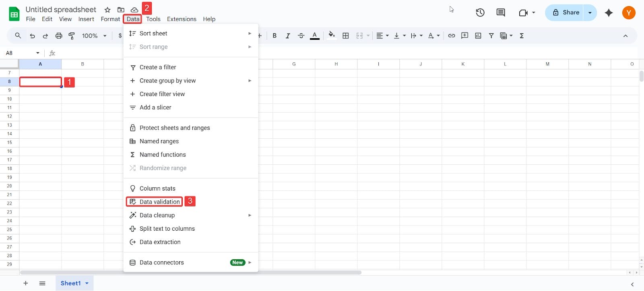Open version history clock icon
644x291 pixels.
[480, 12]
